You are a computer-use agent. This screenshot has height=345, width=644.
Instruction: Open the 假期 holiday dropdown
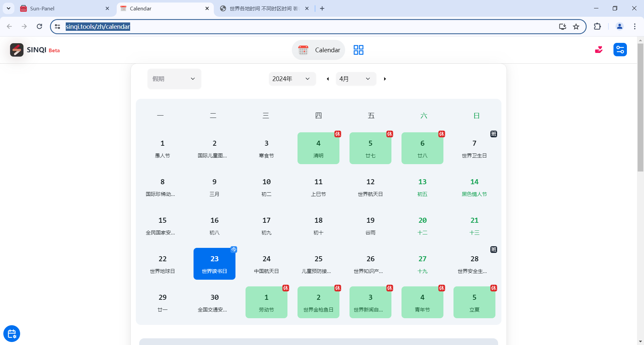[174, 79]
